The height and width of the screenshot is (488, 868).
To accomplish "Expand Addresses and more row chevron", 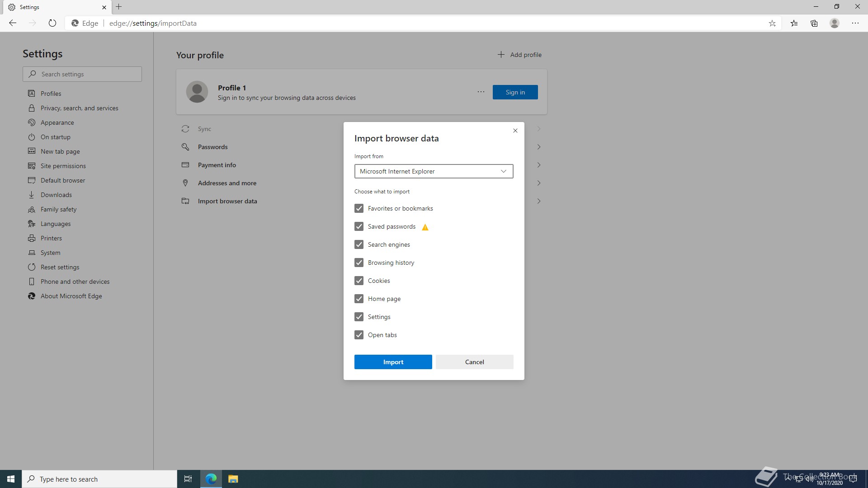I will click(x=539, y=183).
